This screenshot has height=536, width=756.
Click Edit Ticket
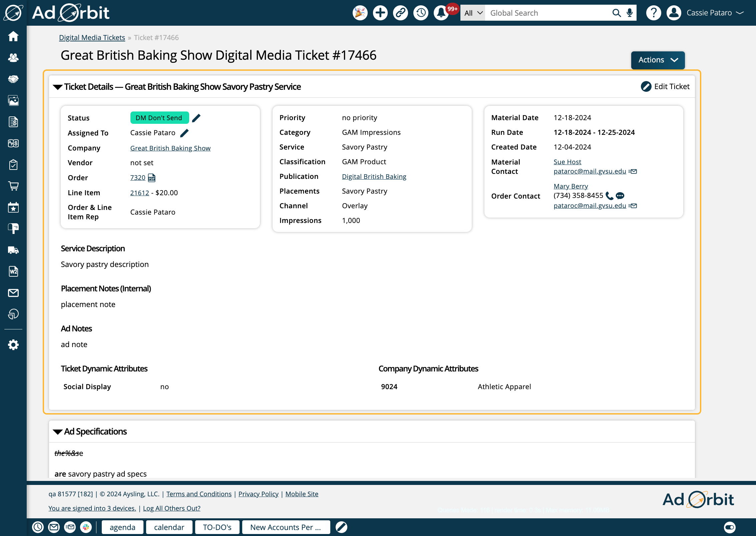coord(665,86)
